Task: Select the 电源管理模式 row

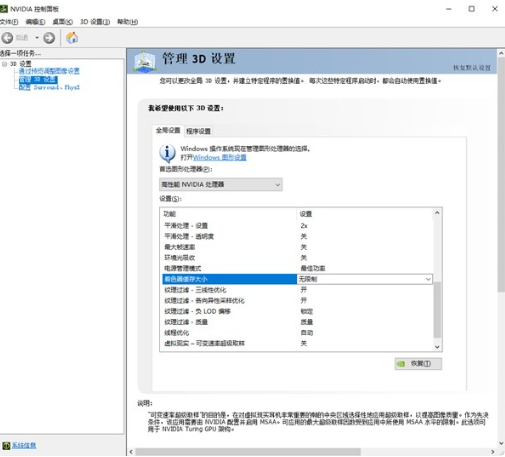Action: pyautogui.click(x=298, y=268)
